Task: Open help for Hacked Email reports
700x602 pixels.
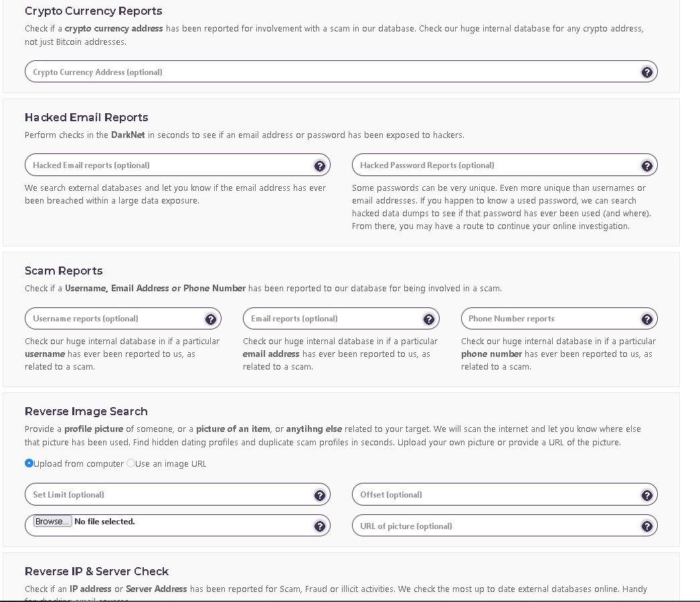Action: (320, 165)
